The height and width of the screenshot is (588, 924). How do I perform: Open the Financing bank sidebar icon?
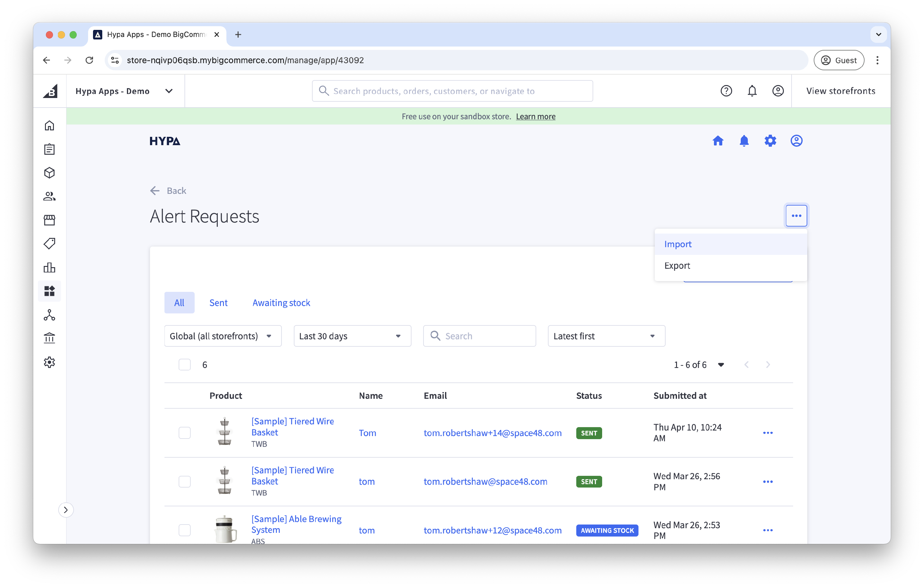coord(50,338)
